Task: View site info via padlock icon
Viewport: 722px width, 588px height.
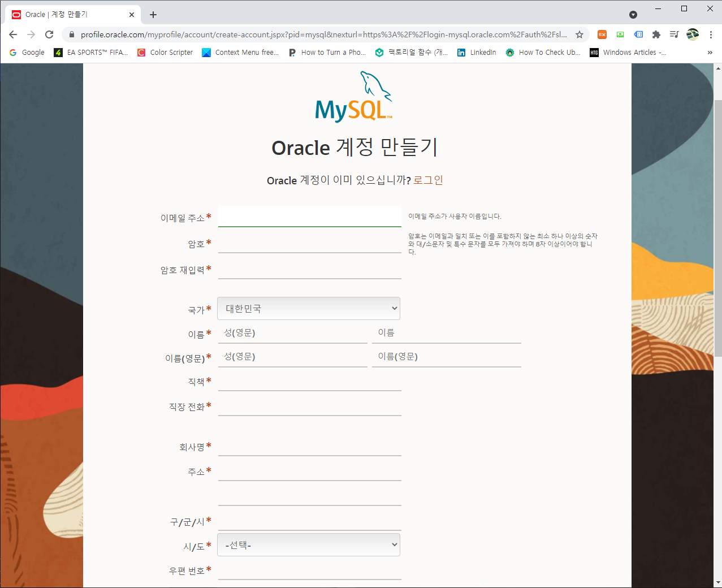Action: 71,34
